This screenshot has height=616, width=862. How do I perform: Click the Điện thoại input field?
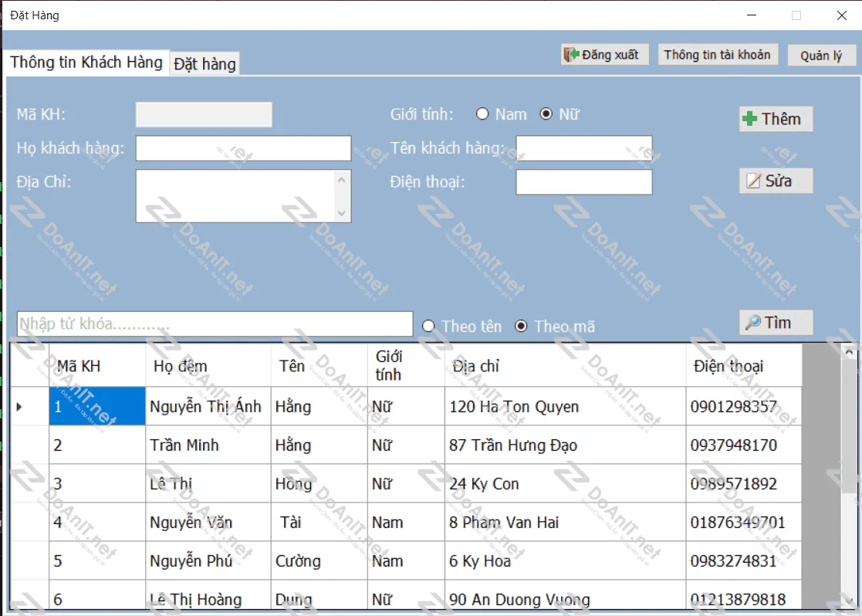pyautogui.click(x=583, y=182)
